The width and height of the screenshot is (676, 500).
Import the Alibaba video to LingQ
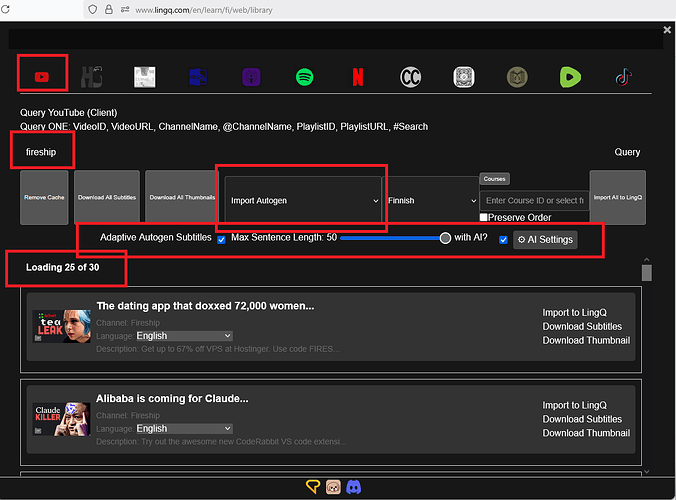tap(574, 405)
